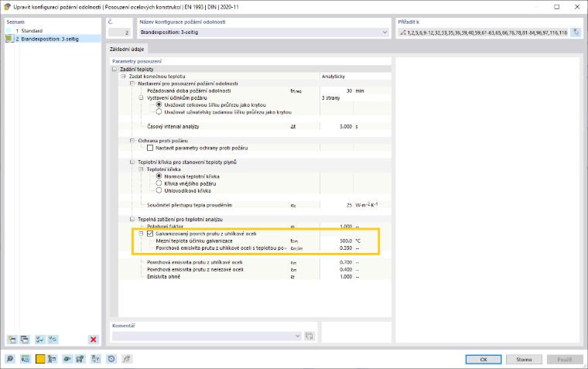Screen dimensions: 588x369
Task: Copy the selected configuration in list
Action: 25,340
